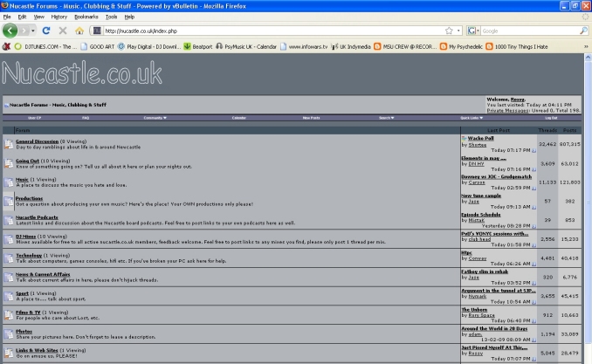
Task: Click the address bar URL field
Action: [x=262, y=31]
